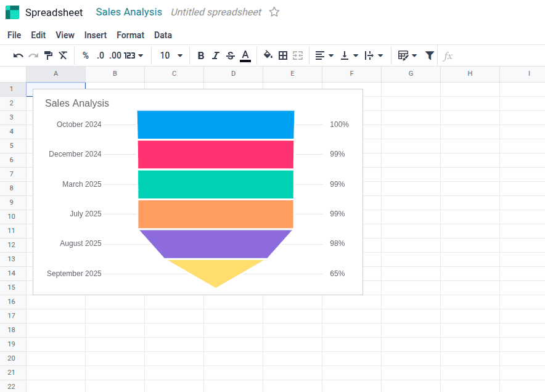Viewport: 545px width, 392px height.
Task: Click the Insert function fx icon
Action: point(448,55)
